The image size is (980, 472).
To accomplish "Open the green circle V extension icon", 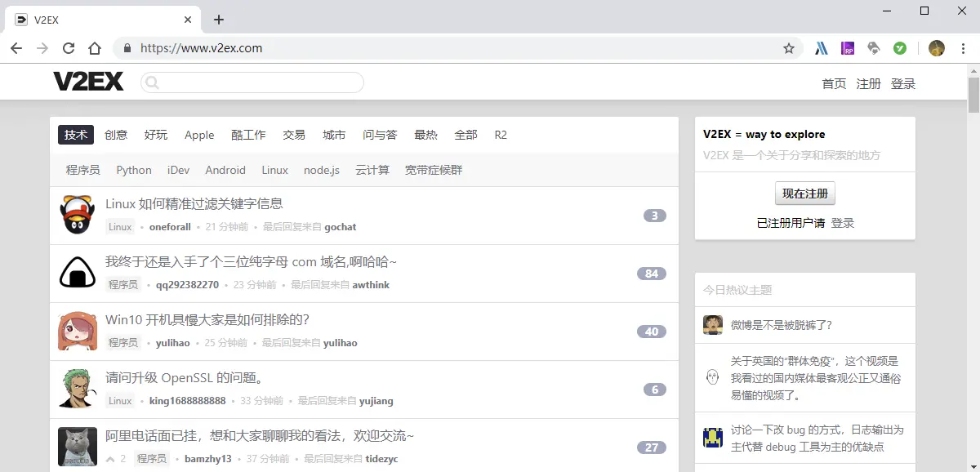I will (900, 48).
